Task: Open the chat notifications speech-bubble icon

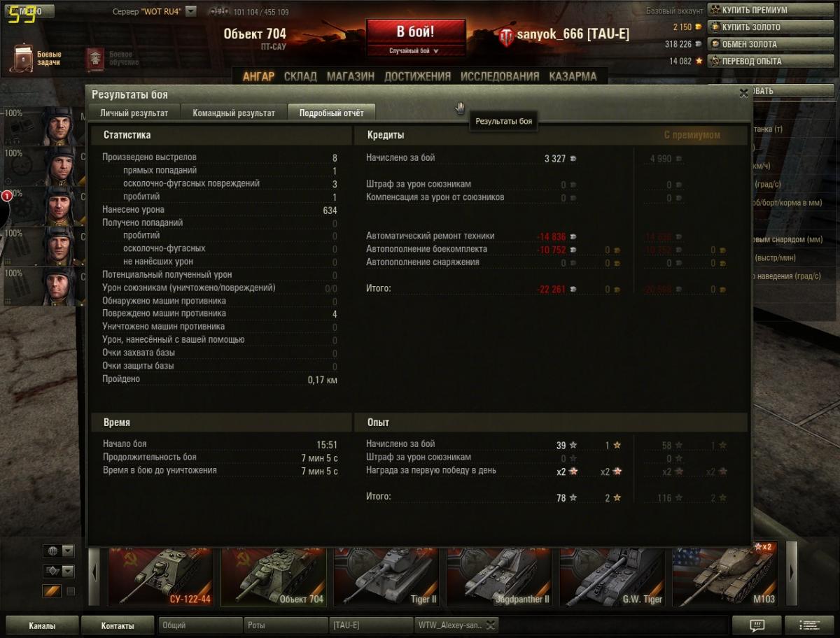Action: pyautogui.click(x=757, y=625)
